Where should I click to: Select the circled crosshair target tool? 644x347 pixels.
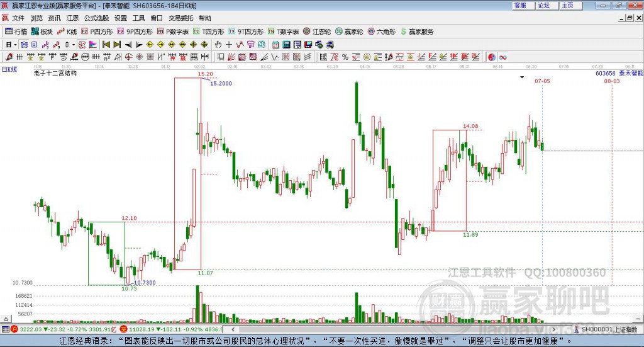click(x=128, y=57)
